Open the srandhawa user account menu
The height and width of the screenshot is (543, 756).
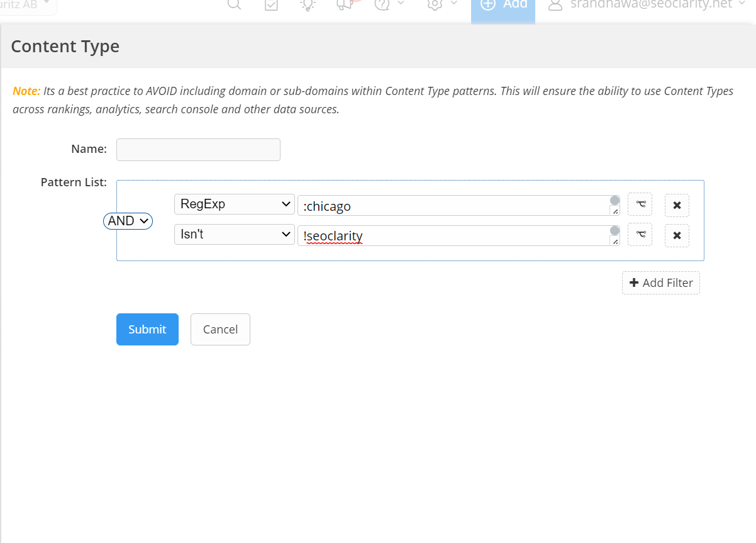click(x=646, y=5)
